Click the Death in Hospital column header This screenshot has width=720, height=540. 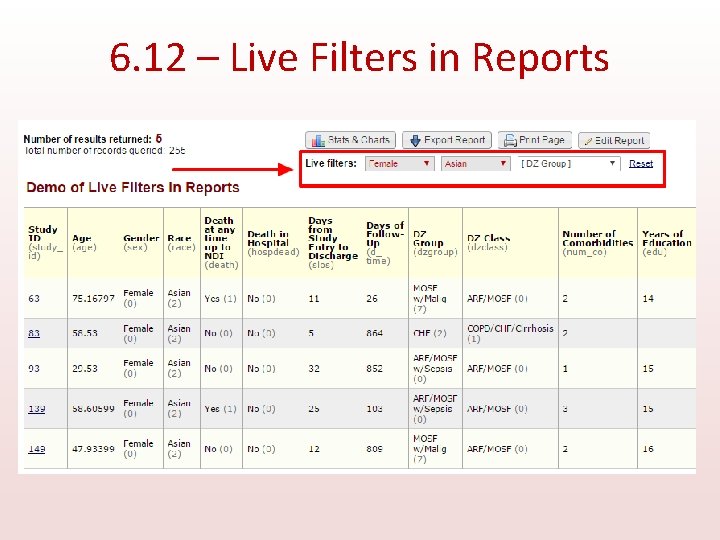tap(273, 243)
